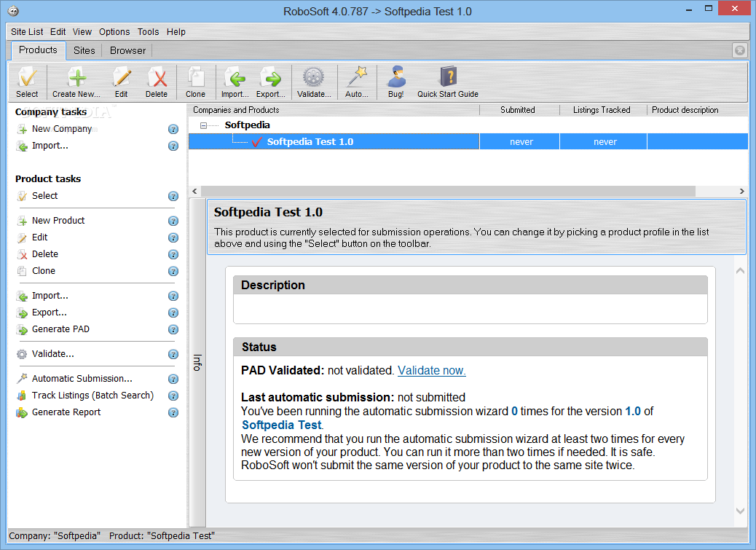Open help for Select product task
Viewport: 756px width, 550px height.
click(x=173, y=196)
